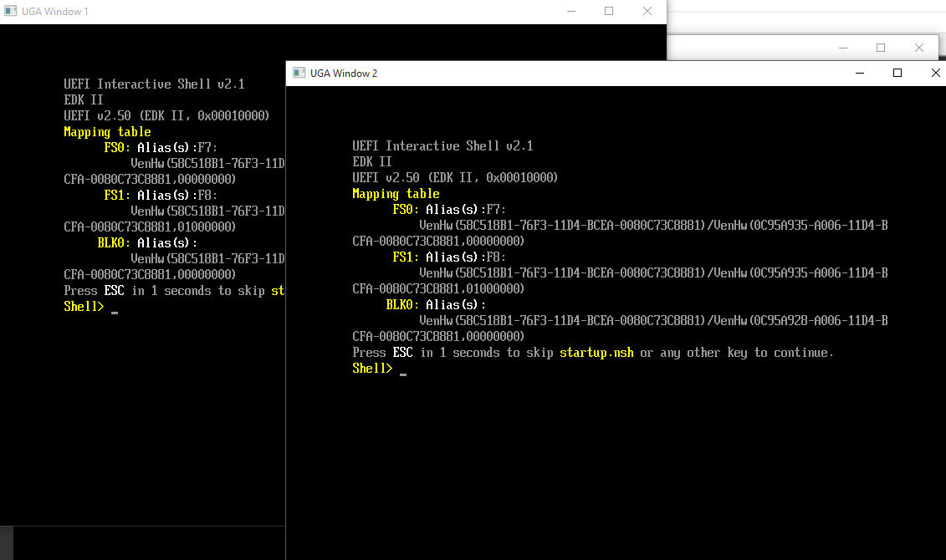Minimize UGA Window 2

pyautogui.click(x=860, y=73)
